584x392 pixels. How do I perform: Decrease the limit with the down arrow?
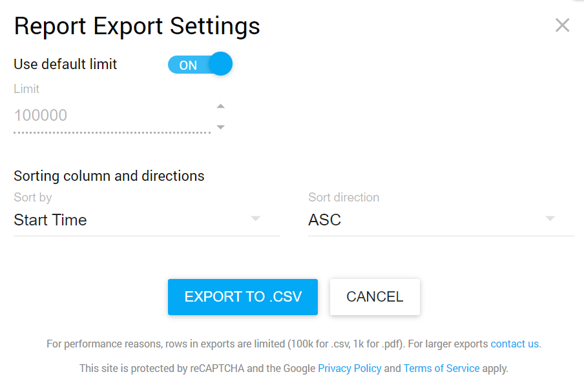point(221,127)
